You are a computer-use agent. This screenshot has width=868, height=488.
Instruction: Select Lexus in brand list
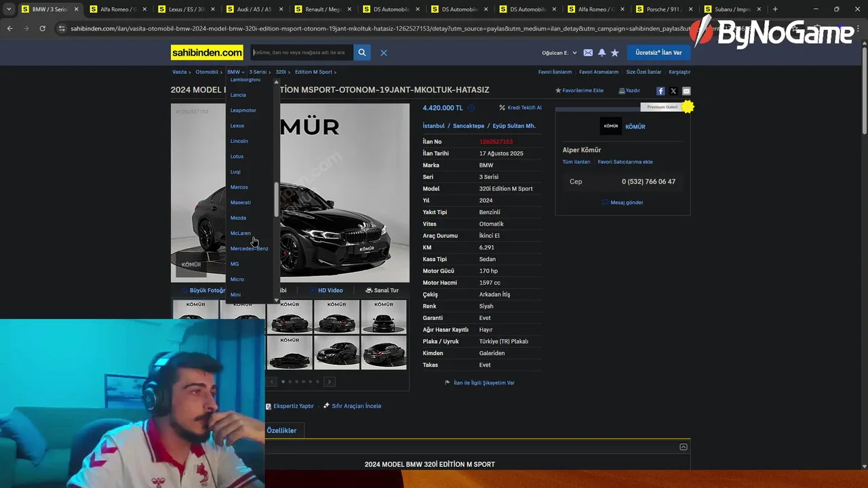click(x=237, y=125)
